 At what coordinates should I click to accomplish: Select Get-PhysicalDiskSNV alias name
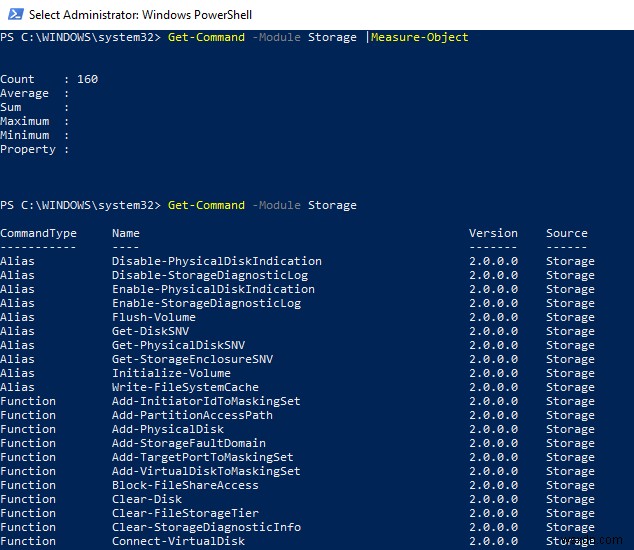178,345
